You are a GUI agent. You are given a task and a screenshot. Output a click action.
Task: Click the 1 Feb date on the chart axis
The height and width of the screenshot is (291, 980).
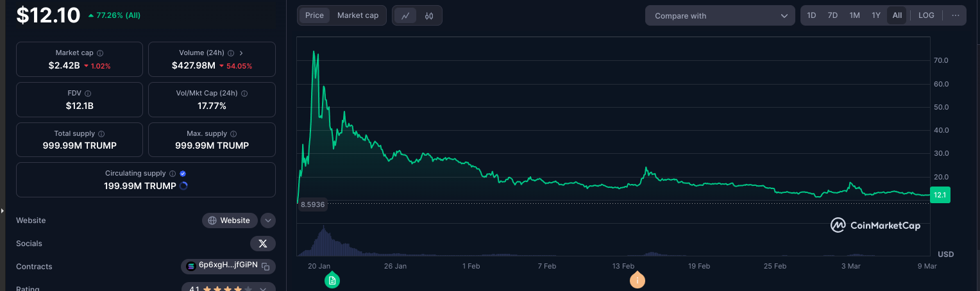point(471,265)
